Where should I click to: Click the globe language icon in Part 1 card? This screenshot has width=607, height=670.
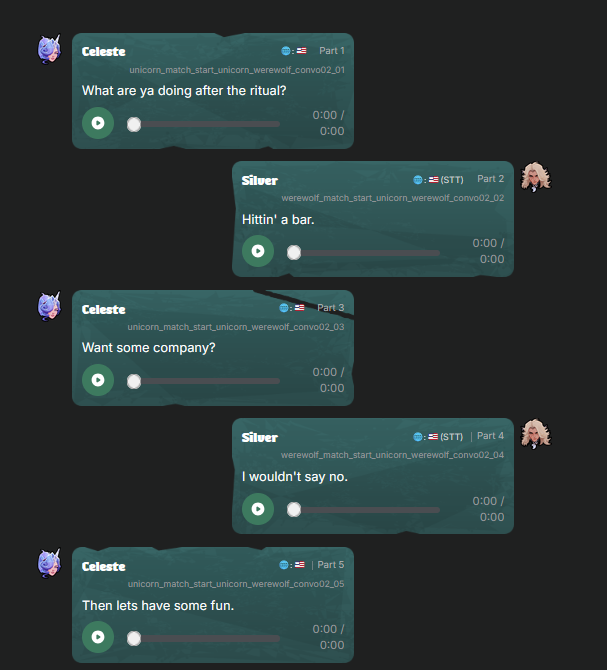pos(286,51)
